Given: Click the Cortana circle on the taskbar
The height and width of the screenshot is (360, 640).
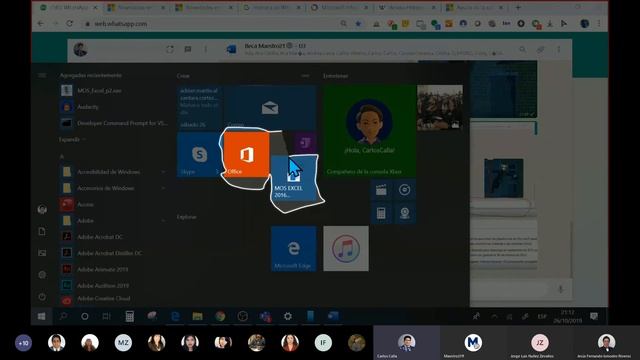Looking at the screenshot, I should click(x=85, y=316).
